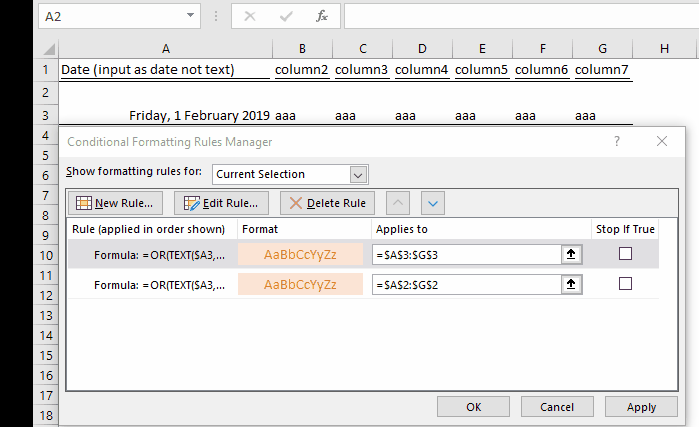
Task: Click the New Rule button
Action: click(115, 203)
